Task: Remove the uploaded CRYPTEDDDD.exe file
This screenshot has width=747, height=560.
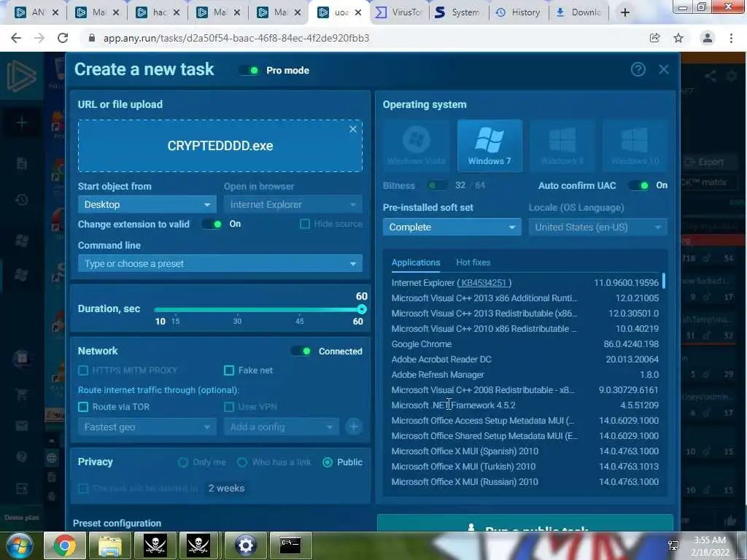Action: 353,129
